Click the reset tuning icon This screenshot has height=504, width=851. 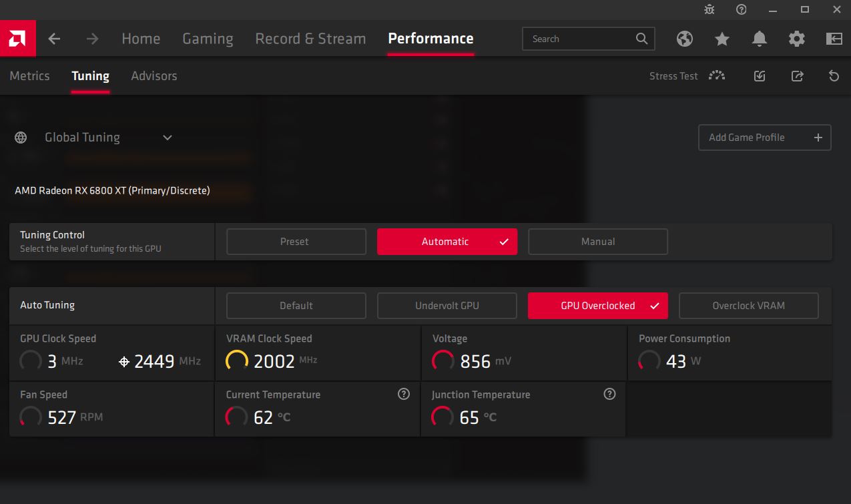click(834, 76)
